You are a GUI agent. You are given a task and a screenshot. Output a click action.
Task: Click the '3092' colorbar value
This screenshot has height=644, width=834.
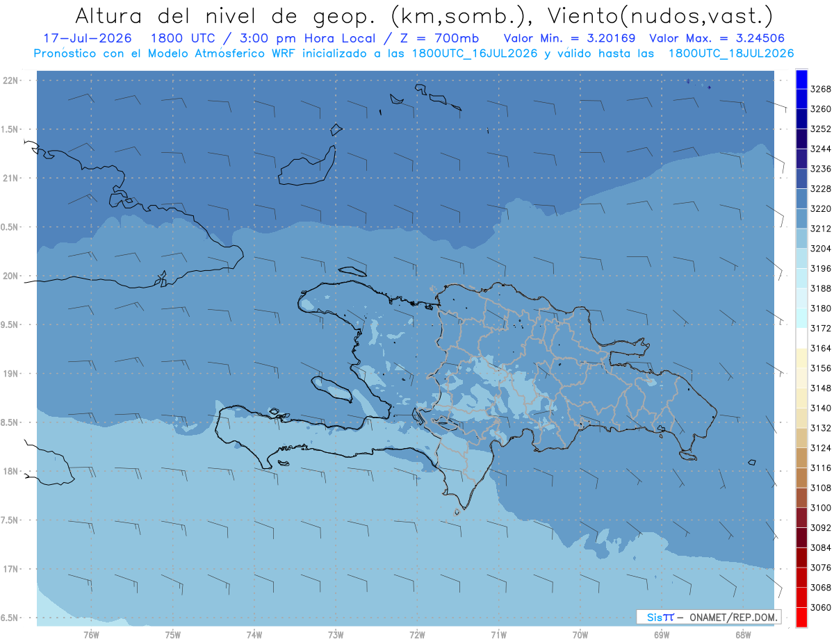pos(821,527)
